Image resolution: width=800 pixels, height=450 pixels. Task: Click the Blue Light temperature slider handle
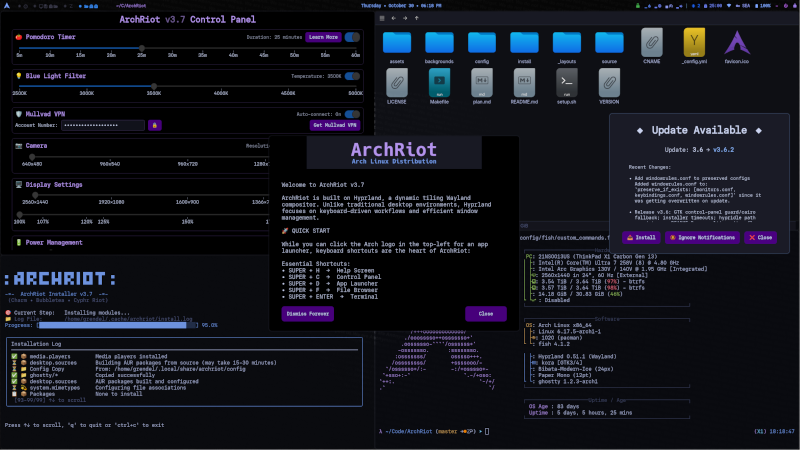(152, 85)
